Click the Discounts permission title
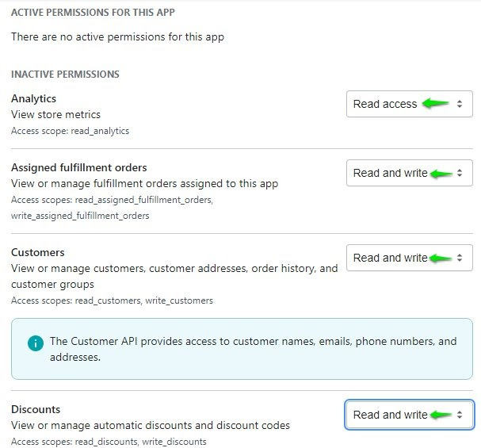Screen dimensions: 481x448 tap(36, 409)
